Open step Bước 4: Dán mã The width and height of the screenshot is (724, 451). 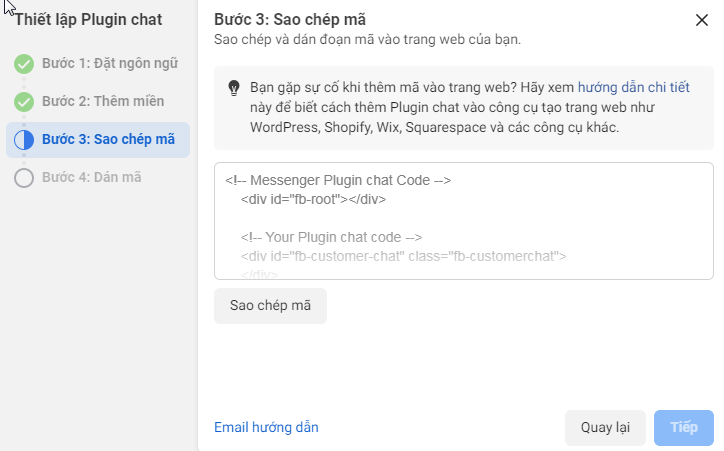[x=92, y=177]
